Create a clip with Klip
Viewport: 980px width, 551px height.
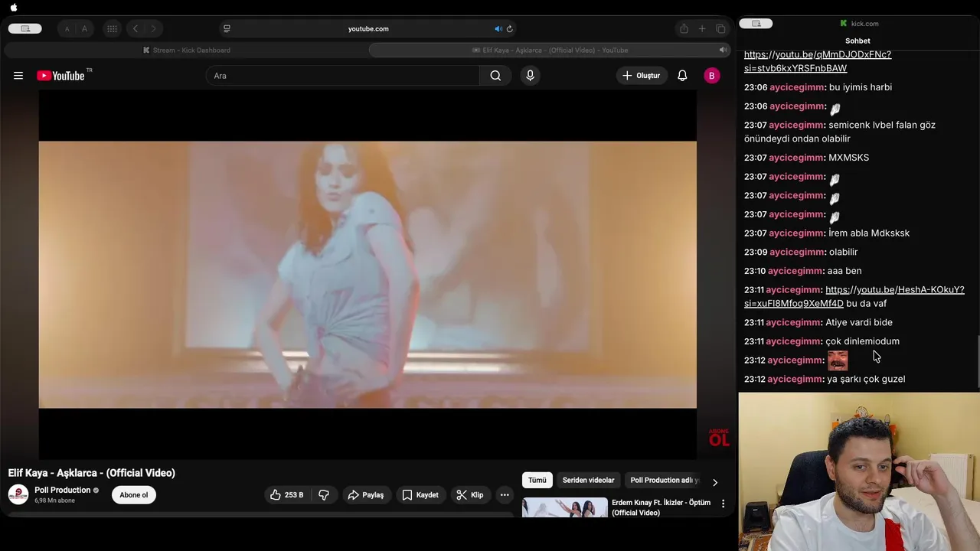click(470, 495)
